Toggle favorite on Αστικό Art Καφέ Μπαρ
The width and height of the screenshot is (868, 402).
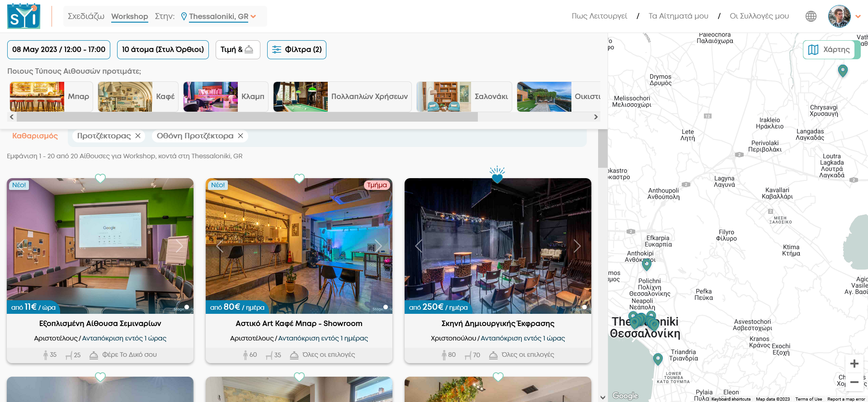(x=299, y=179)
